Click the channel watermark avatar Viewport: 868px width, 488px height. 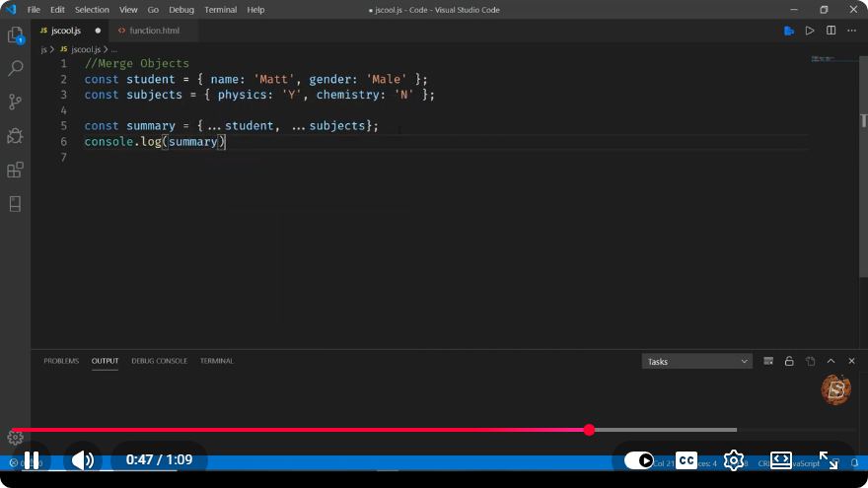835,389
